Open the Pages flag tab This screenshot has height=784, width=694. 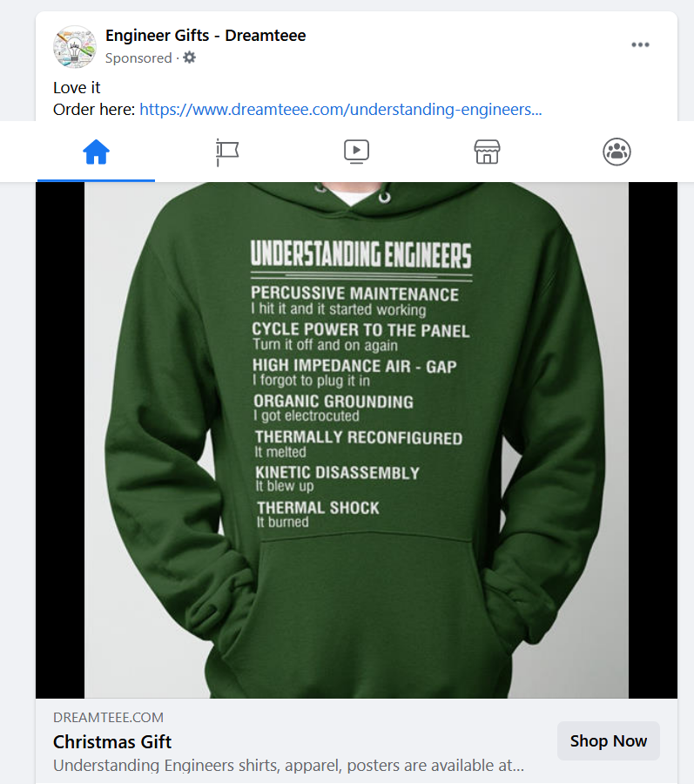(x=226, y=152)
